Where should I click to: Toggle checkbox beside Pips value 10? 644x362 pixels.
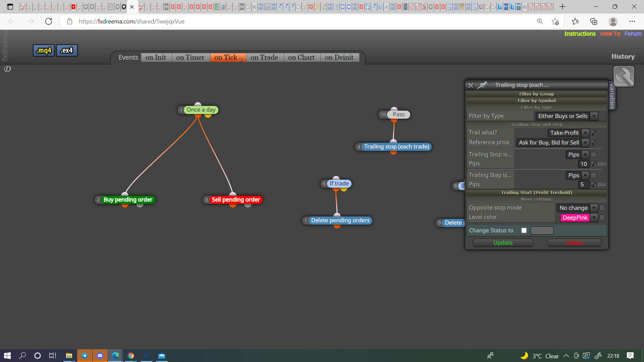pyautogui.click(x=594, y=164)
